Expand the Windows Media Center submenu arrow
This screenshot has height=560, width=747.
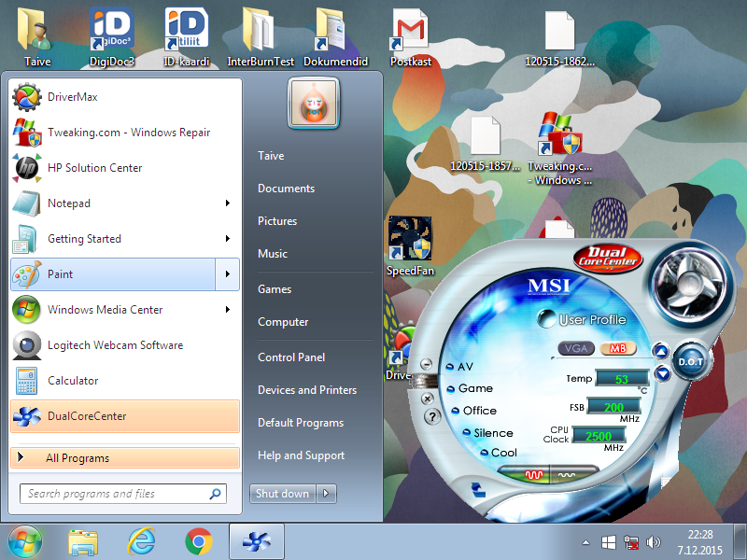click(228, 310)
